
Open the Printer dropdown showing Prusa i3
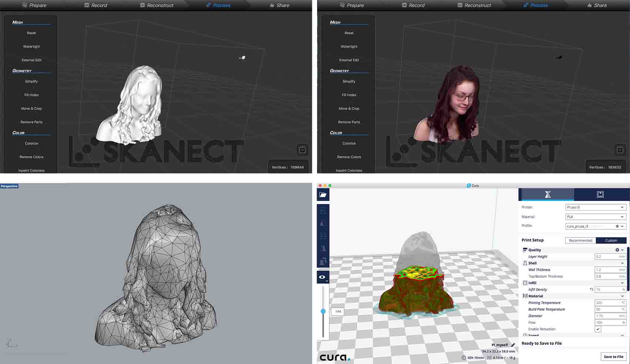click(596, 207)
